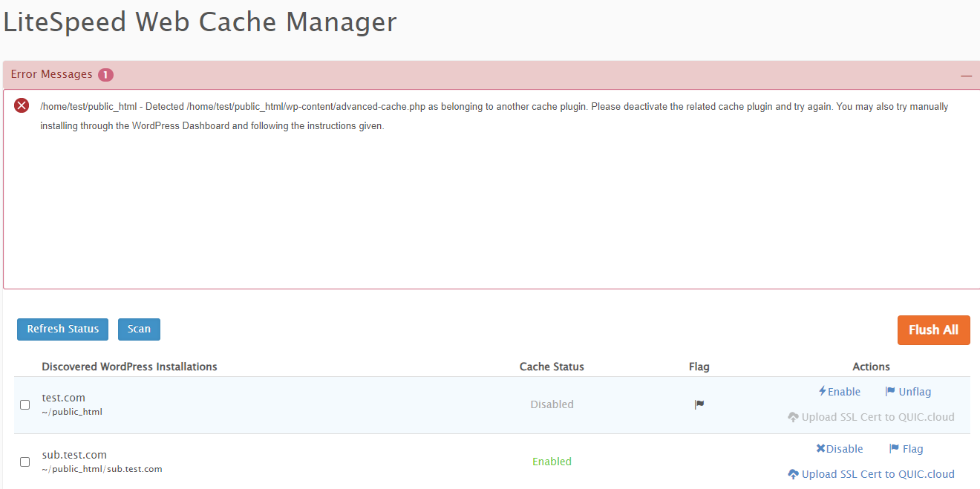Unflag the test.com installation

pyautogui.click(x=908, y=392)
